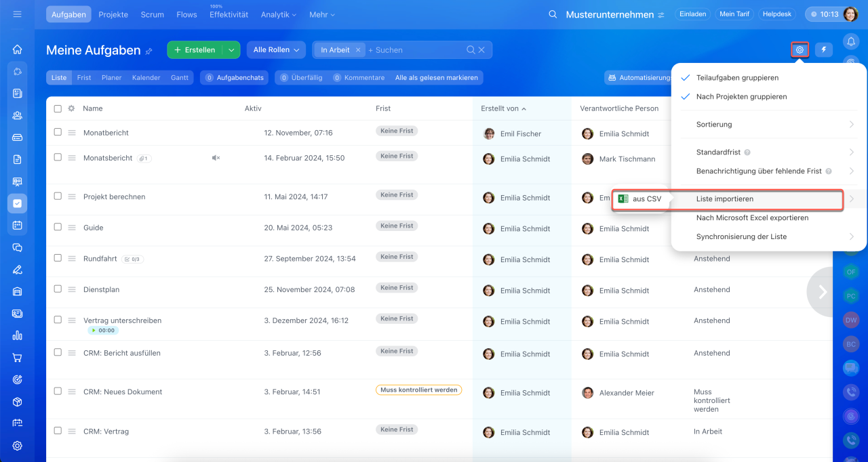Click the search magnifier in the top bar
This screenshot has height=462, width=868.
pyautogui.click(x=553, y=14)
